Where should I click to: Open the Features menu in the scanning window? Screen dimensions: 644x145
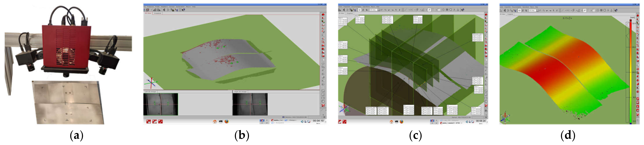coord(151,7)
